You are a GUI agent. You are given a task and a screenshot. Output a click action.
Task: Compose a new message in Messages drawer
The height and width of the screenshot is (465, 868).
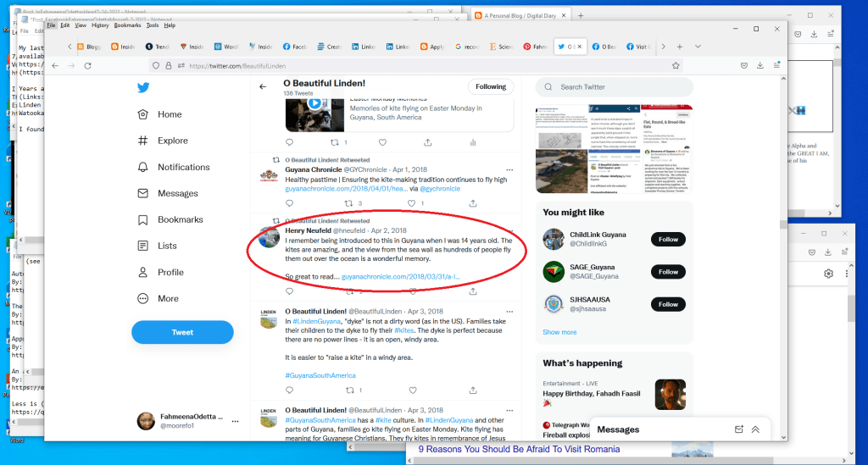(738, 429)
